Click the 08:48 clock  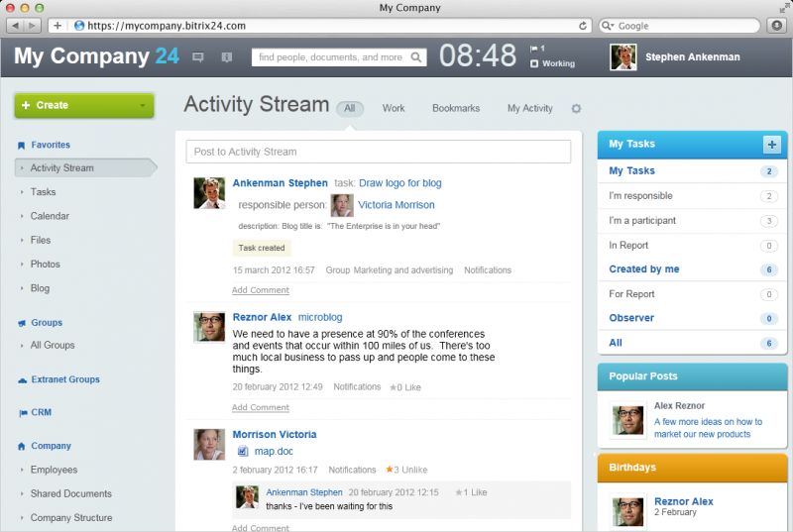(x=478, y=55)
